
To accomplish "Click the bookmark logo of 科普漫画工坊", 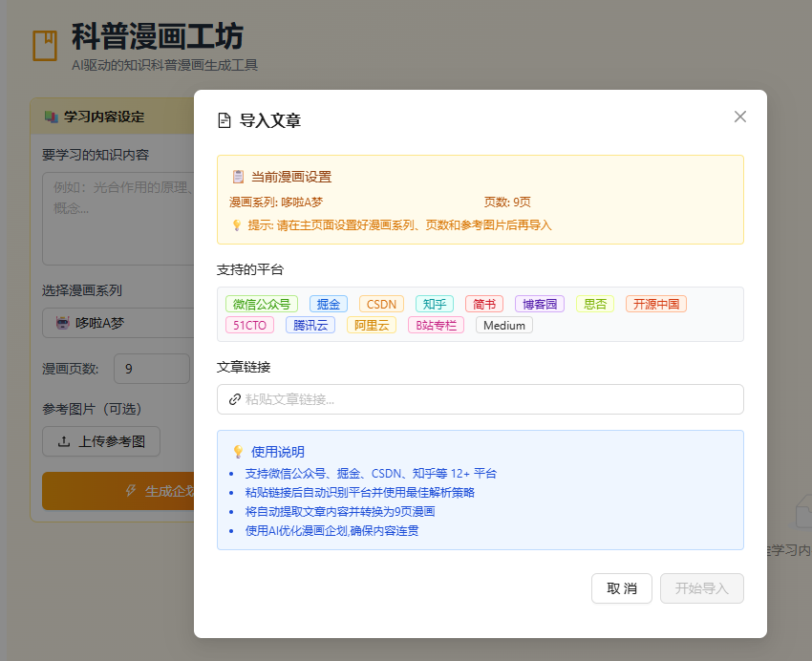I will 45,46.
